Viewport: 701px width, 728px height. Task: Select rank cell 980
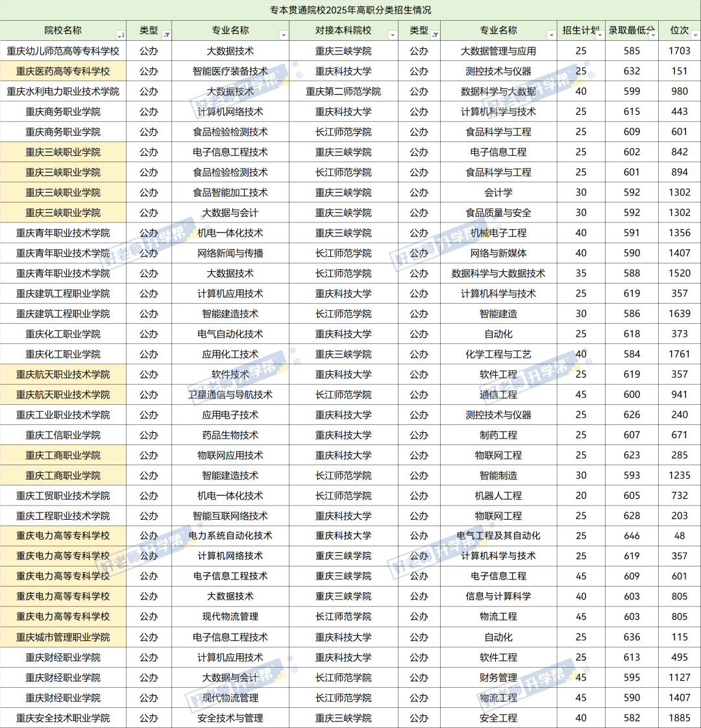680,91
